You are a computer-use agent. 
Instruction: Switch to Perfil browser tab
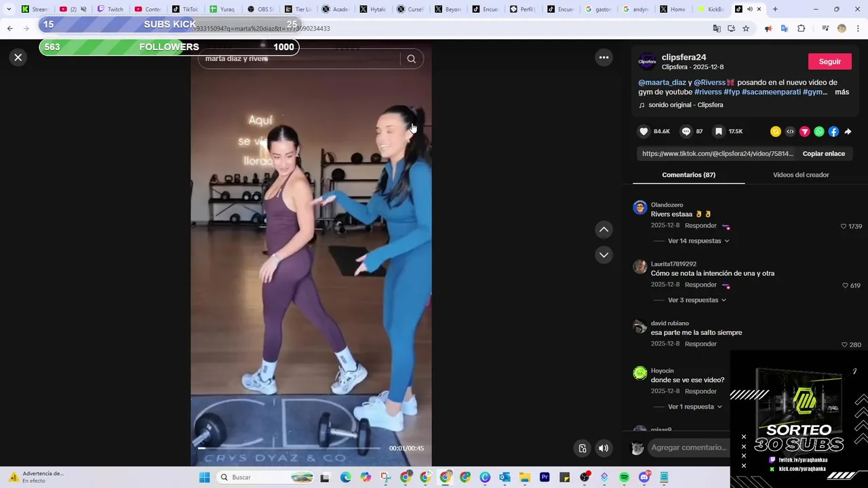521,9
